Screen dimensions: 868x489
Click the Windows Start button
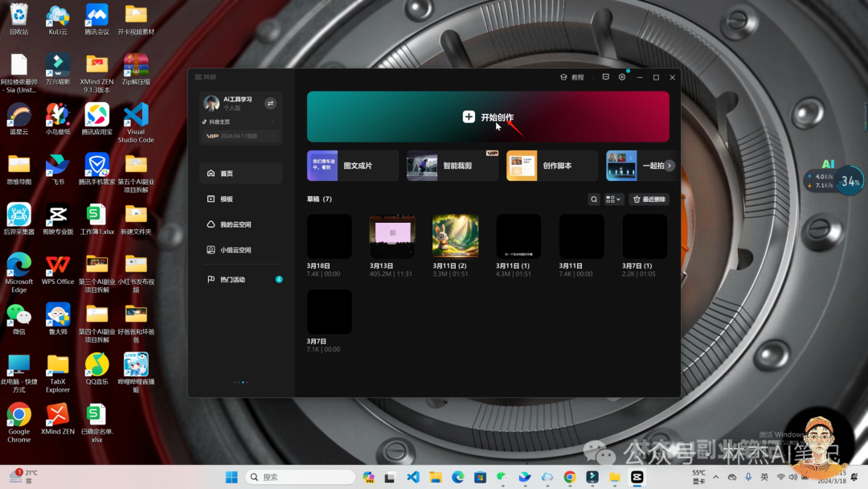click(231, 478)
